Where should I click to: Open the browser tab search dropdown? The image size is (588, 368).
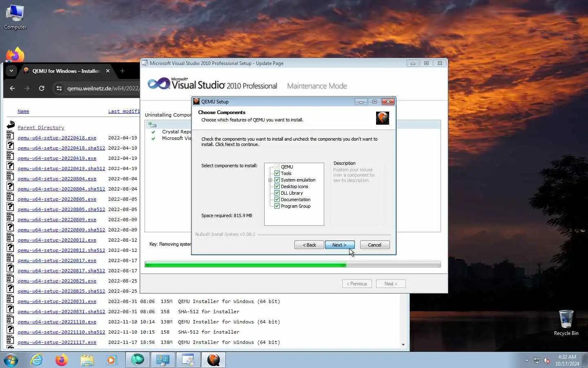(11, 71)
